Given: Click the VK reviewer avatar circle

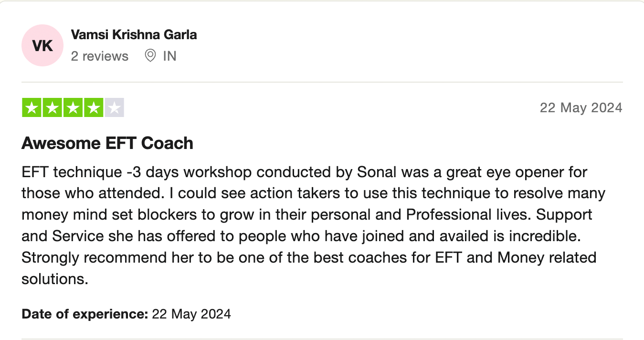Looking at the screenshot, I should pos(42,45).
